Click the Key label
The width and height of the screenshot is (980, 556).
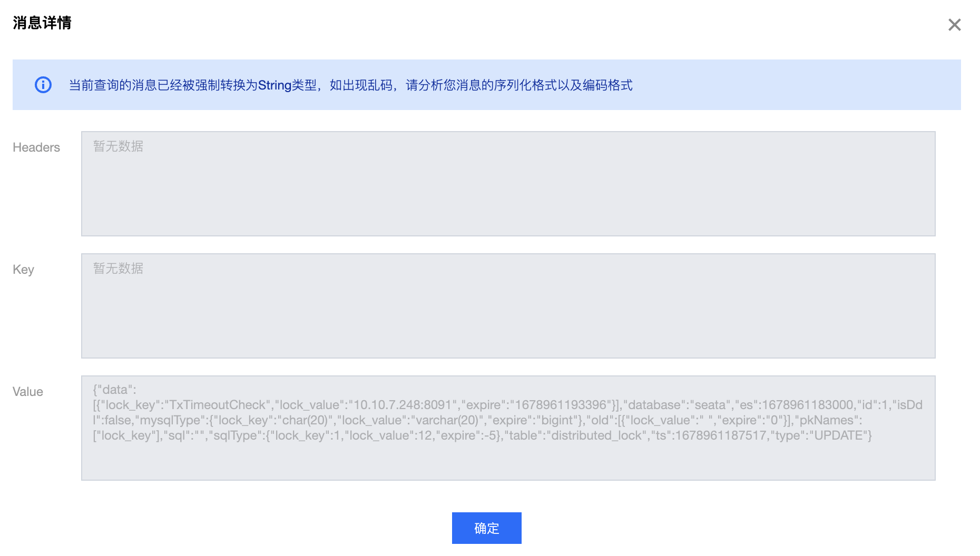(23, 270)
